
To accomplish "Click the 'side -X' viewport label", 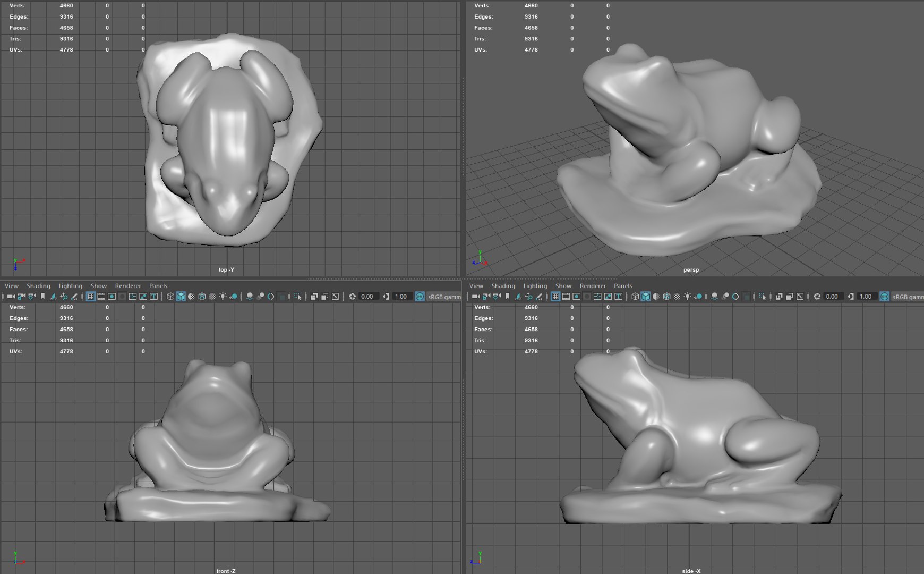I will click(x=691, y=571).
